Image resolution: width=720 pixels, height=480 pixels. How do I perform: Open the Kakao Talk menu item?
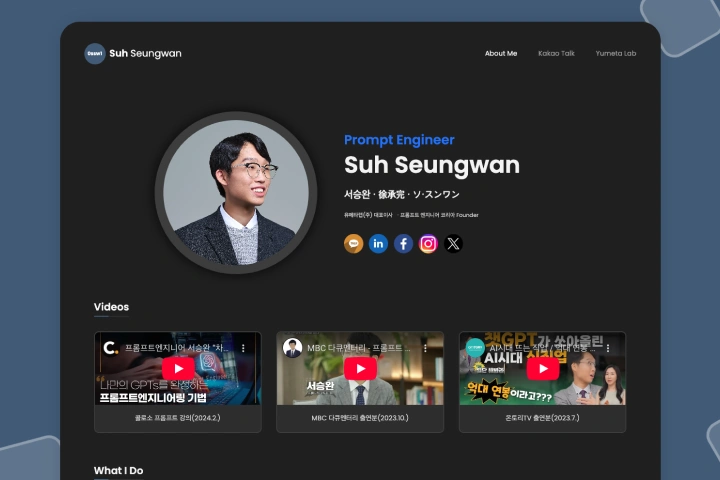pos(557,53)
